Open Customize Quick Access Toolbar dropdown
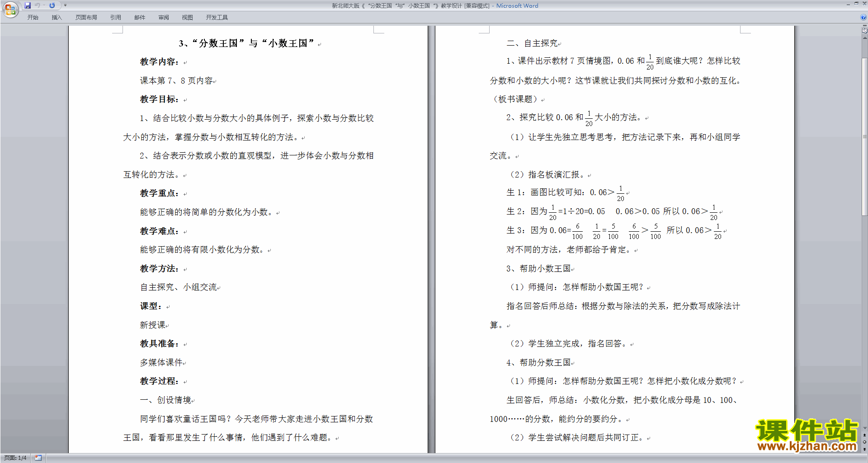The height and width of the screenshot is (463, 868). [x=65, y=5]
